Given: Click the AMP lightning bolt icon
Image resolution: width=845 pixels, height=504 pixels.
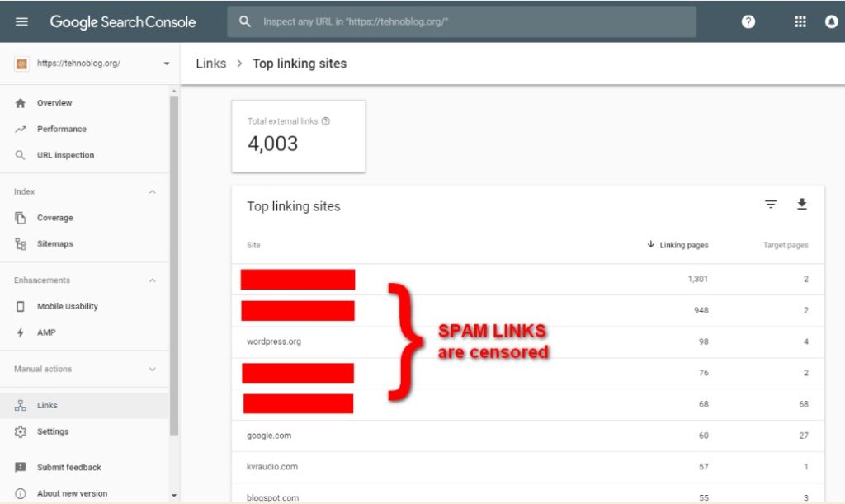Looking at the screenshot, I should (x=21, y=332).
